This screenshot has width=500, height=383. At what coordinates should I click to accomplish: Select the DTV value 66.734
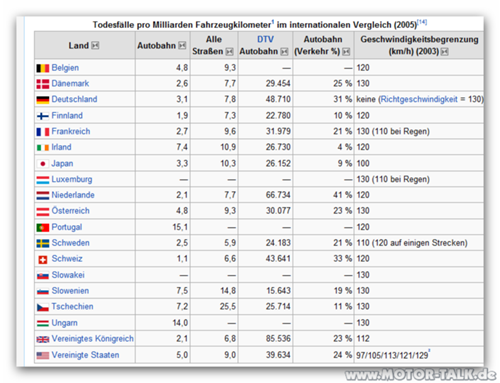coord(278,195)
